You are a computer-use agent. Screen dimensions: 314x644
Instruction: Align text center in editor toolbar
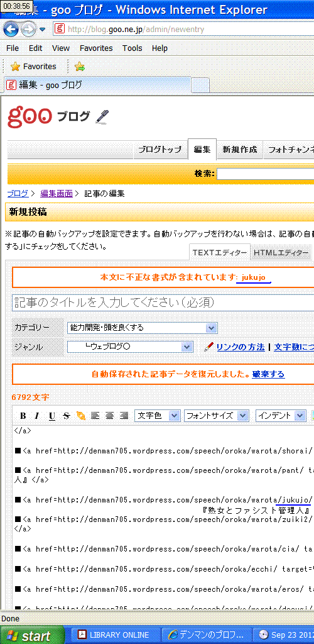(109, 416)
